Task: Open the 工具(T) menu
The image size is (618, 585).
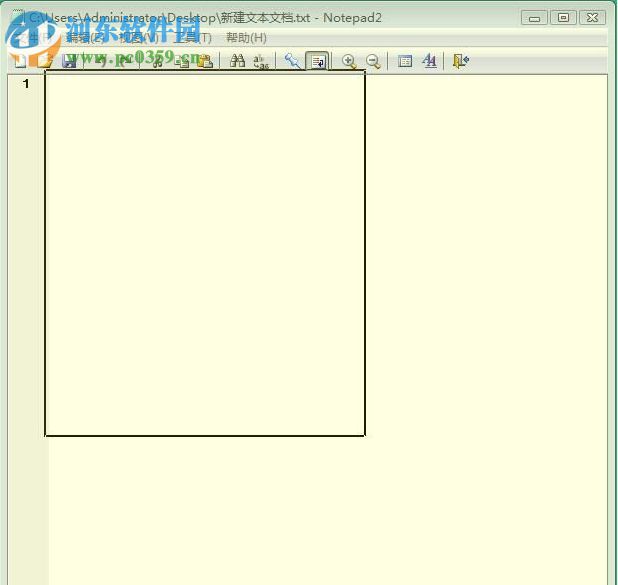Action: [x=193, y=38]
